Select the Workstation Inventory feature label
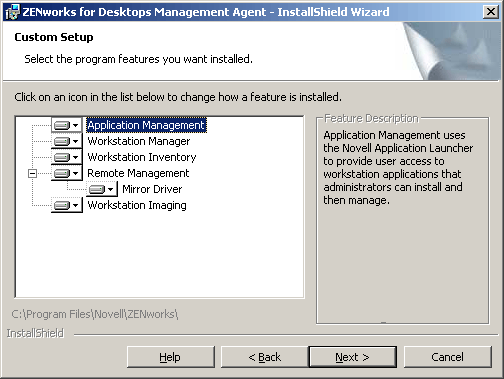 pos(142,157)
